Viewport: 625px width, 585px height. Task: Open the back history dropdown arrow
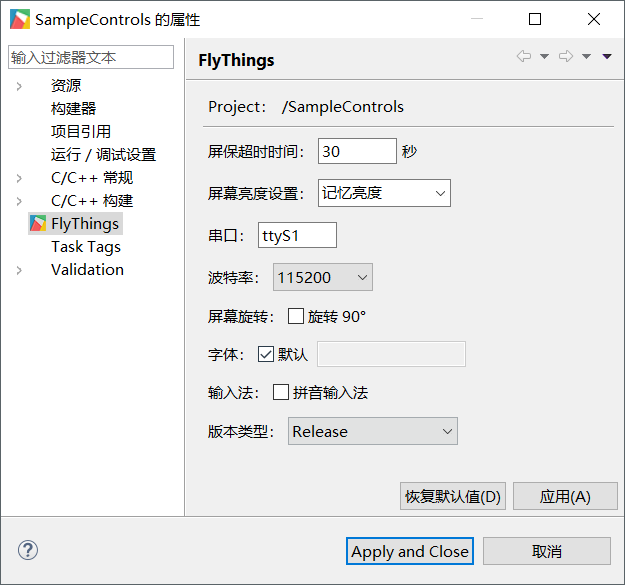tap(544, 57)
